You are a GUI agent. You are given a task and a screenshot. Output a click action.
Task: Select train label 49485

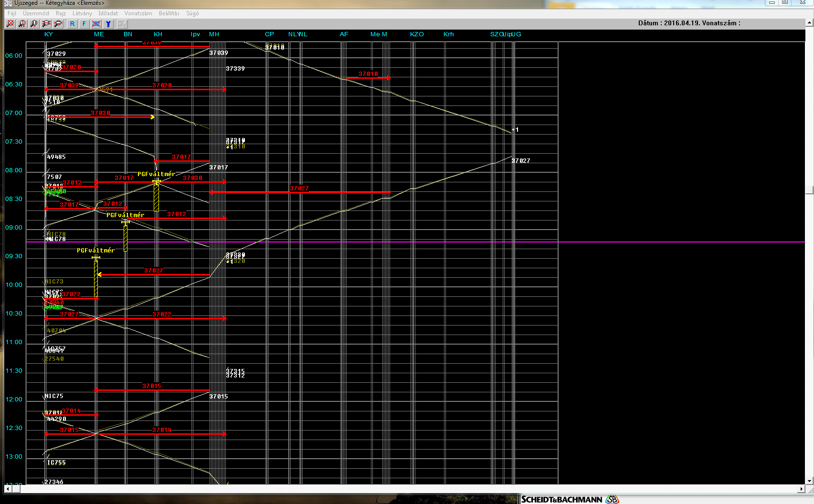pyautogui.click(x=56, y=157)
